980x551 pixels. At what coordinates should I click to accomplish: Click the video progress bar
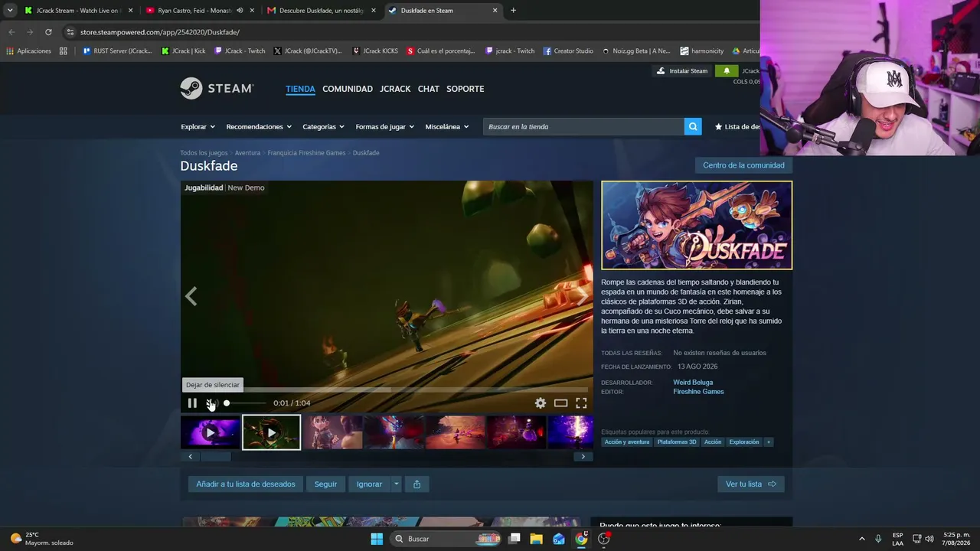pyautogui.click(x=387, y=390)
